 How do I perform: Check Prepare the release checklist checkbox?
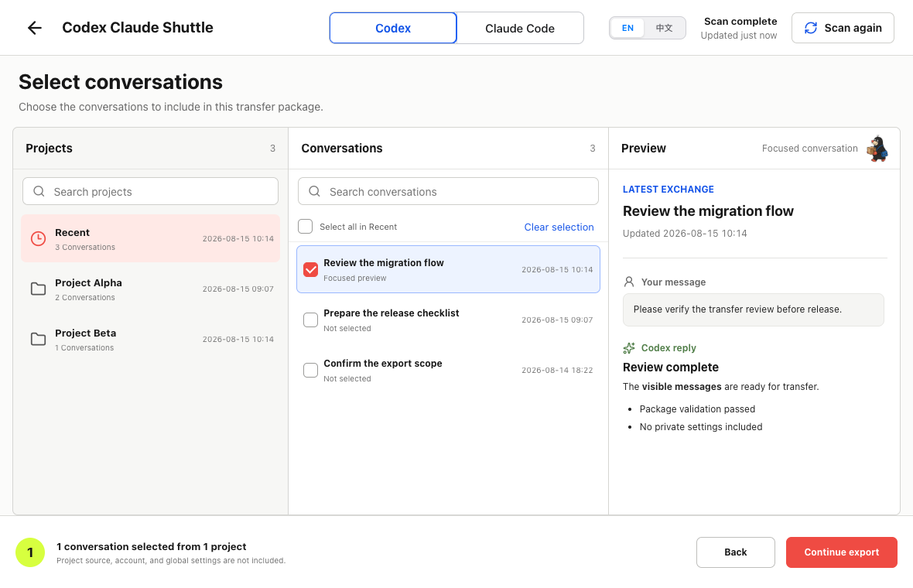coord(311,320)
